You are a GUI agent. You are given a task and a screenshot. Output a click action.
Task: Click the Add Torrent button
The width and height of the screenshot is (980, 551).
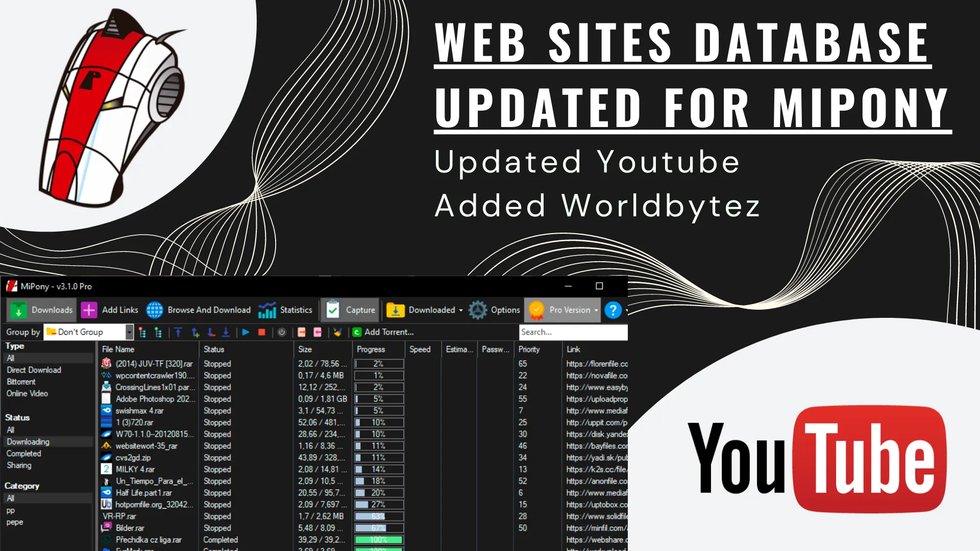tap(383, 332)
